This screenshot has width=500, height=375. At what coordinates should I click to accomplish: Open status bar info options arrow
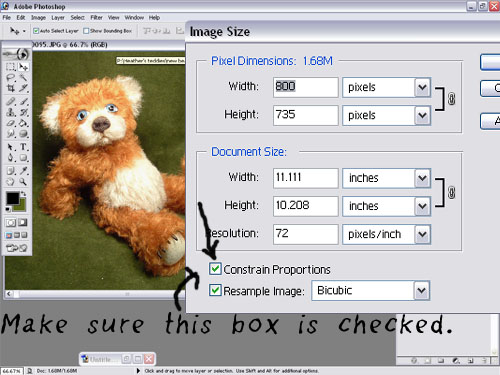tap(138, 371)
